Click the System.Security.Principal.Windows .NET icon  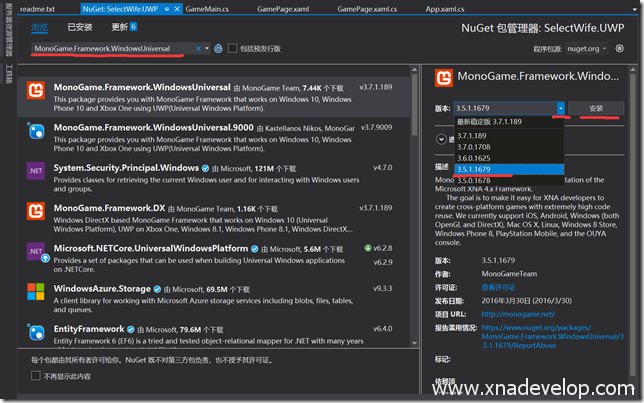pos(36,170)
